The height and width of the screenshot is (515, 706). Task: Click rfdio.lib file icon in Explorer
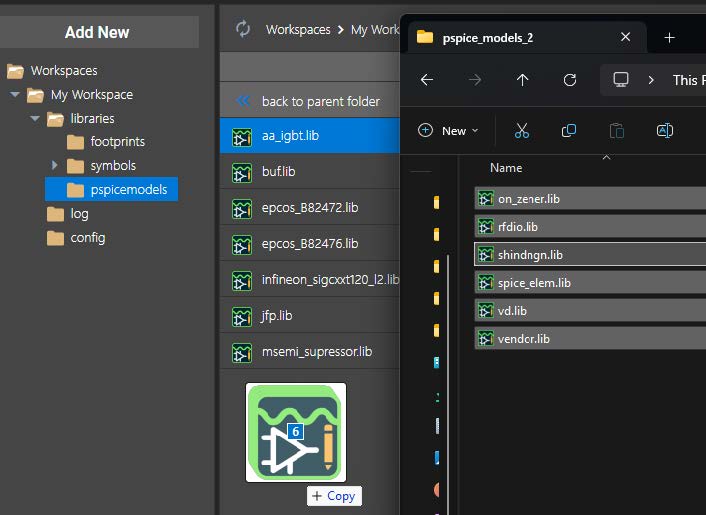[485, 226]
